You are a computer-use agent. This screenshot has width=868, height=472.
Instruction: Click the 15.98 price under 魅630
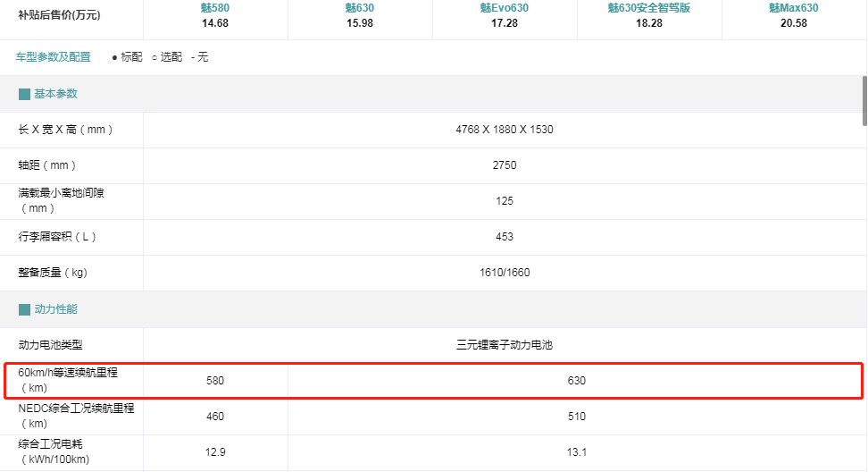tap(359, 23)
